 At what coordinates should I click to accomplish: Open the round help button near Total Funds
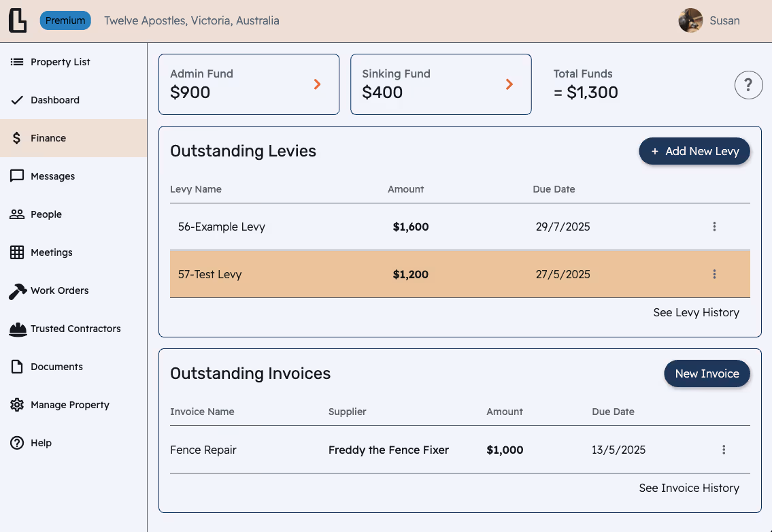(x=748, y=85)
